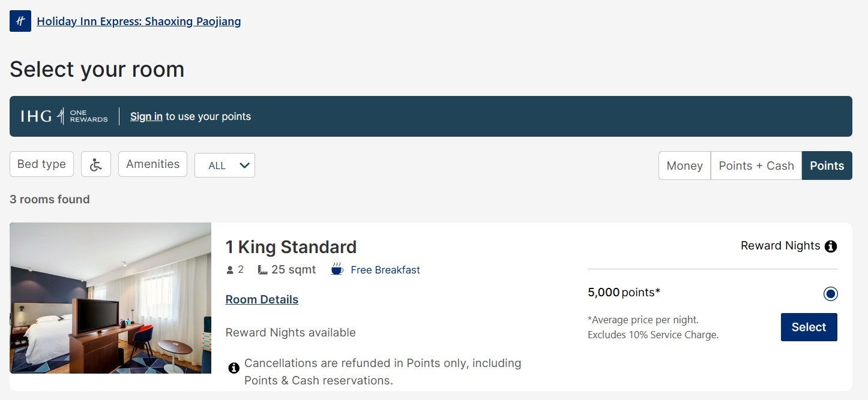Choose the Points pricing tab
The image size is (868, 400).
pyautogui.click(x=827, y=166)
